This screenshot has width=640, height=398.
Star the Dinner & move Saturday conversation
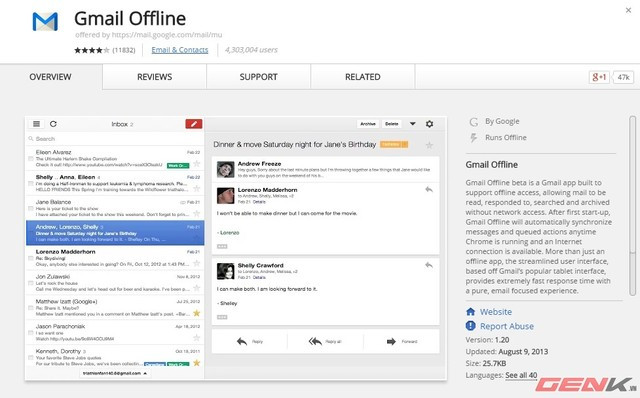[x=429, y=145]
